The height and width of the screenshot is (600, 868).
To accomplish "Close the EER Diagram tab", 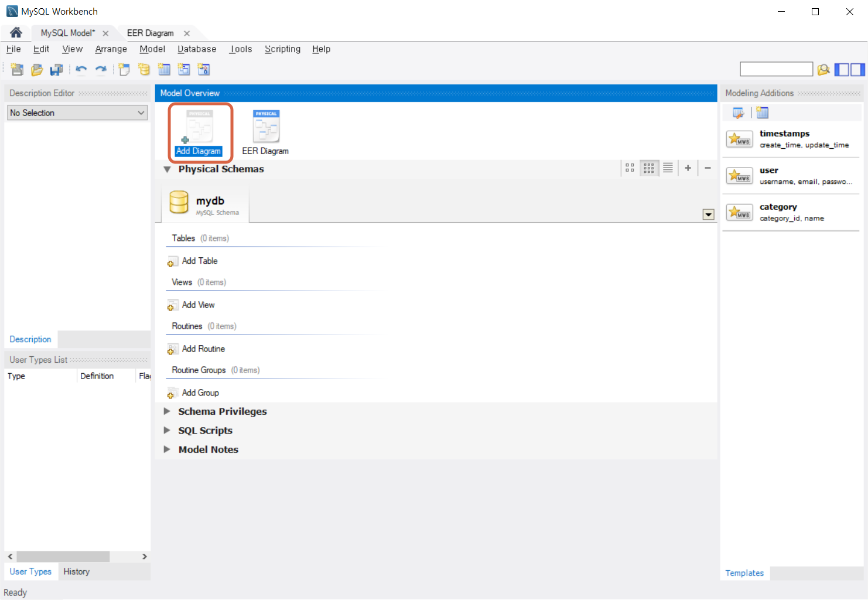I will pos(187,33).
